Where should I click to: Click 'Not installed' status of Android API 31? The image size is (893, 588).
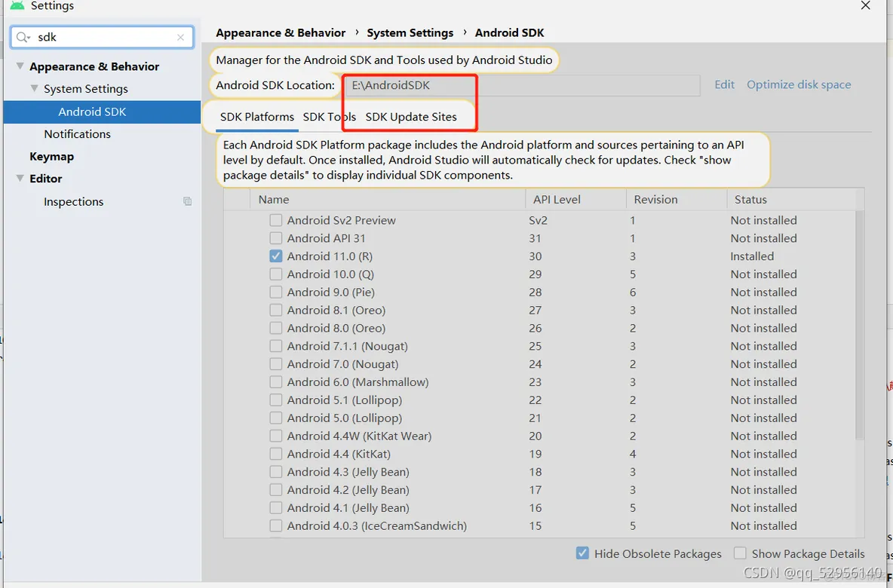764,238
